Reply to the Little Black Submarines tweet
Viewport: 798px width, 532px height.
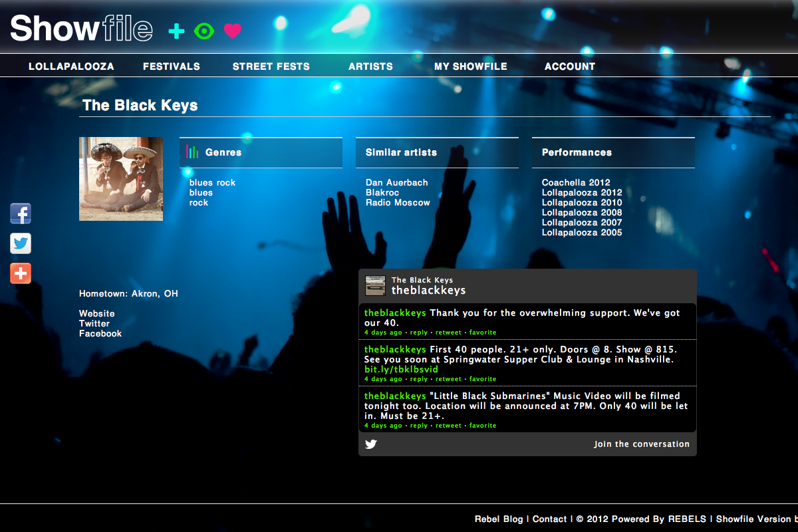419,426
